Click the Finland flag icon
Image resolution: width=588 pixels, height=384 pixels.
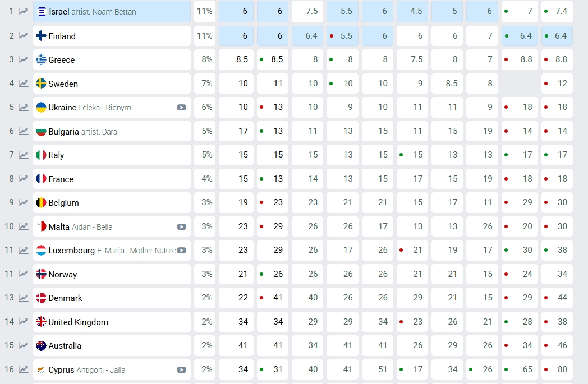click(x=41, y=36)
